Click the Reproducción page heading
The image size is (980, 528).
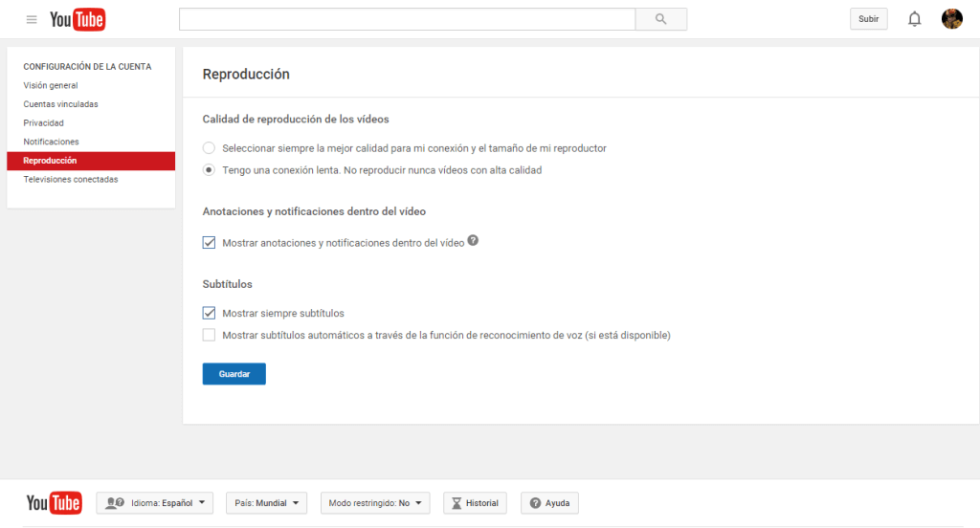(246, 75)
